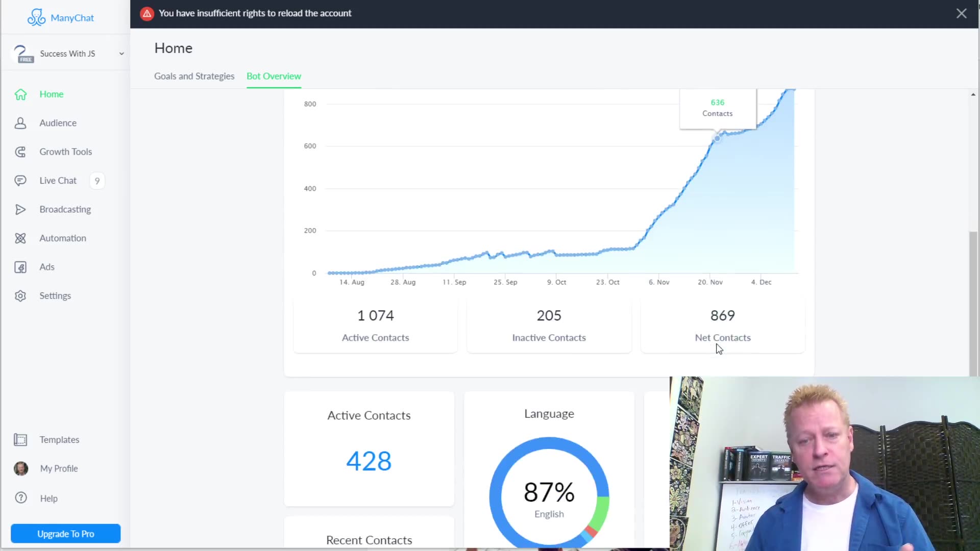Open the Help question mark icon
Viewport: 980px width, 551px height.
21,498
